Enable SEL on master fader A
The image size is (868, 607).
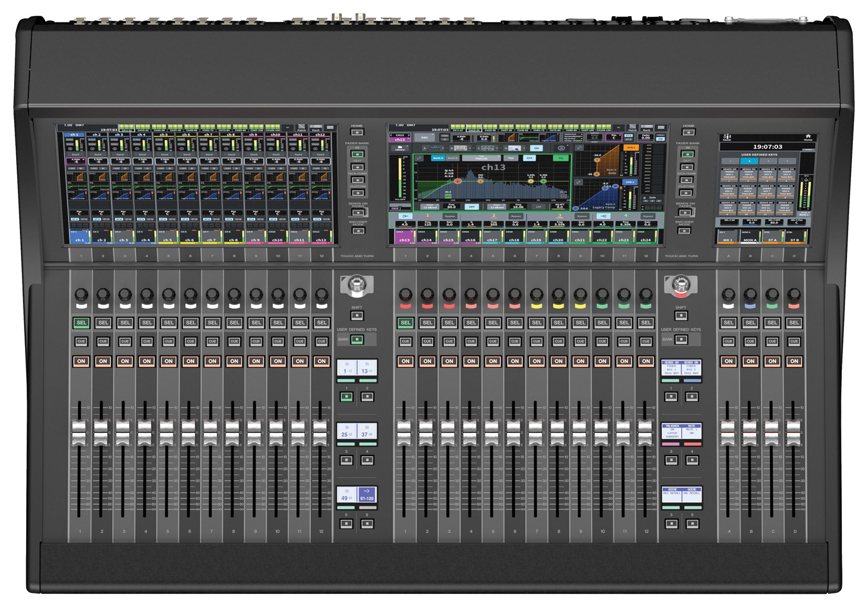tap(728, 323)
